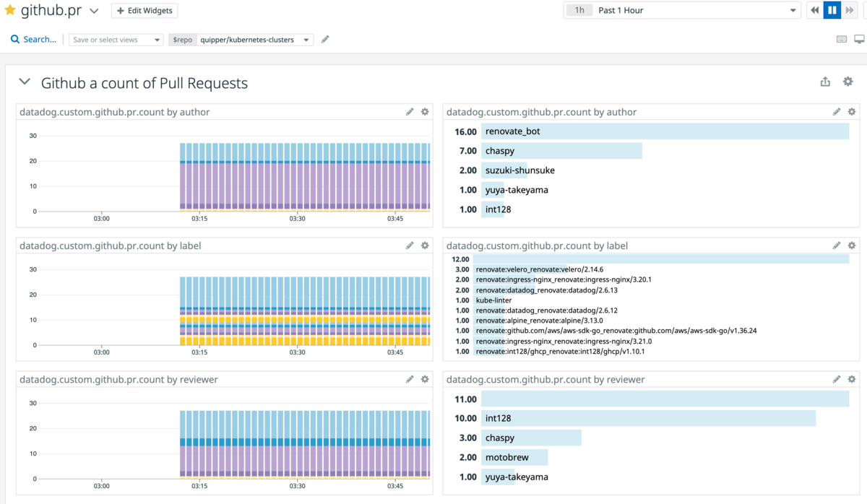Screen dimensions: 867x504
Task: Click the by label stacked bar chart
Action: (x=305, y=311)
